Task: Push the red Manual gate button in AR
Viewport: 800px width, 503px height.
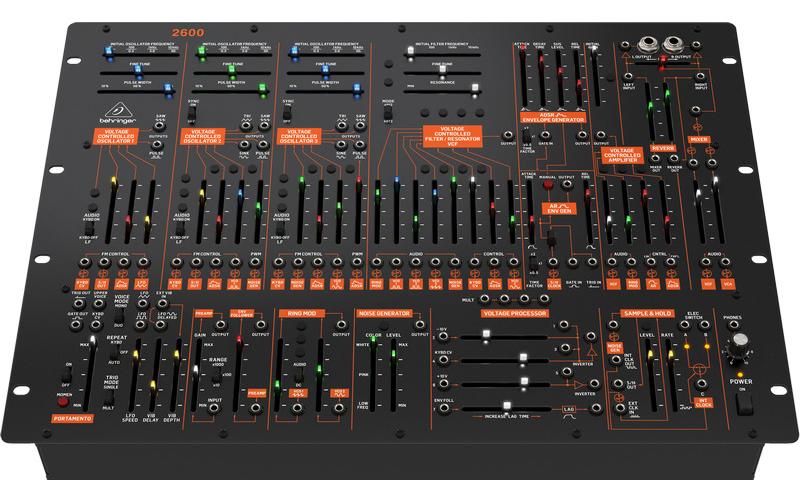Action: 548,185
